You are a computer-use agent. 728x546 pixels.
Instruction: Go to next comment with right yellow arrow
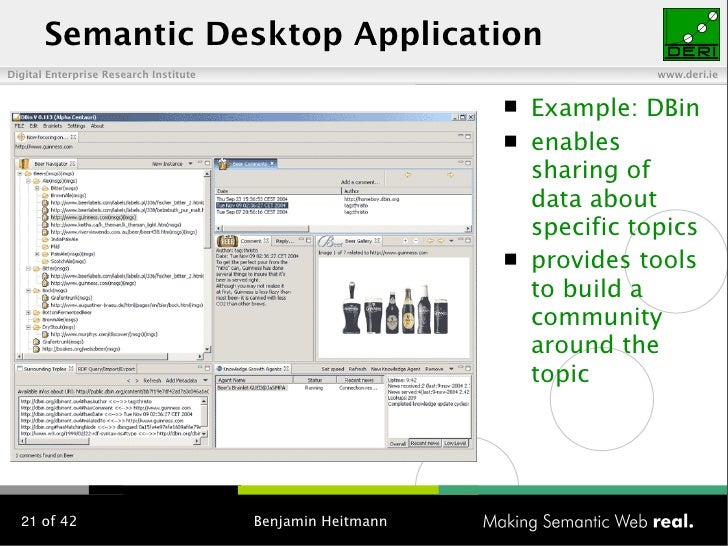pos(450,175)
